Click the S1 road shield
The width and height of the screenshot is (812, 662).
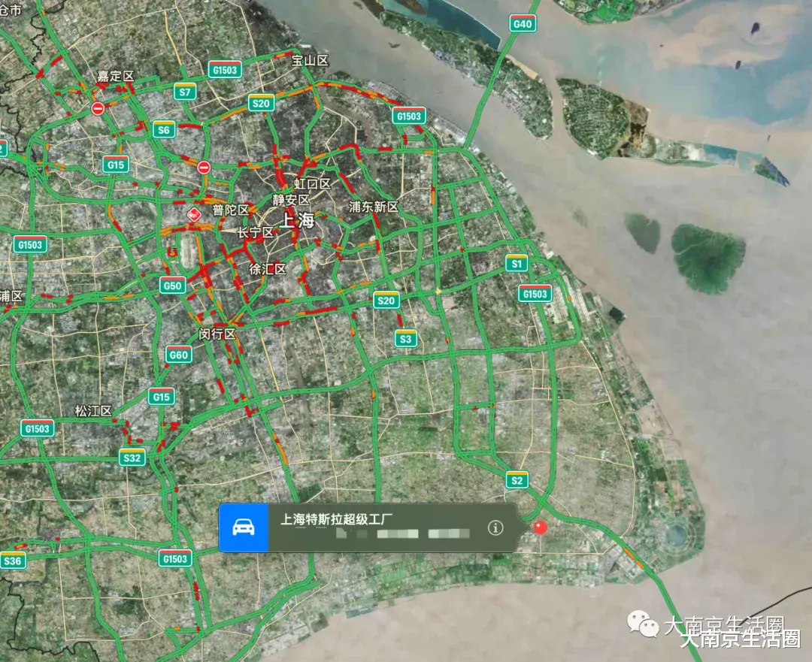click(517, 263)
